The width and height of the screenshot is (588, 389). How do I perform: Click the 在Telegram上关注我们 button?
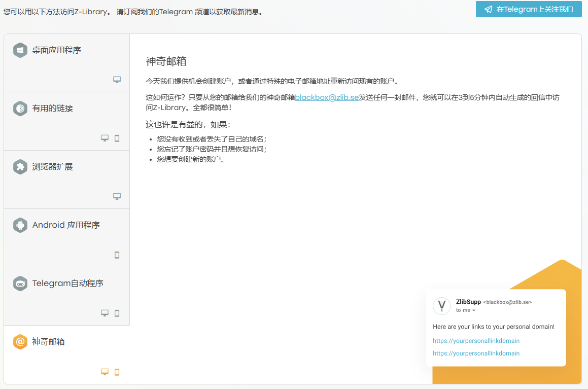(x=529, y=9)
